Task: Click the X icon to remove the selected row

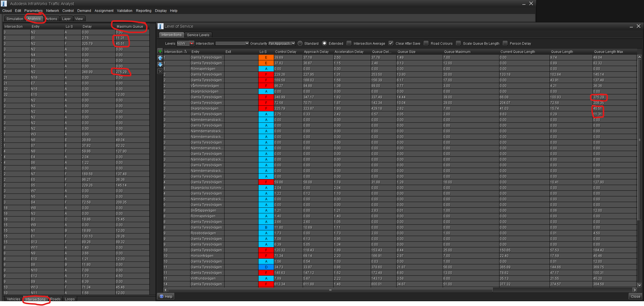Action: point(160,71)
